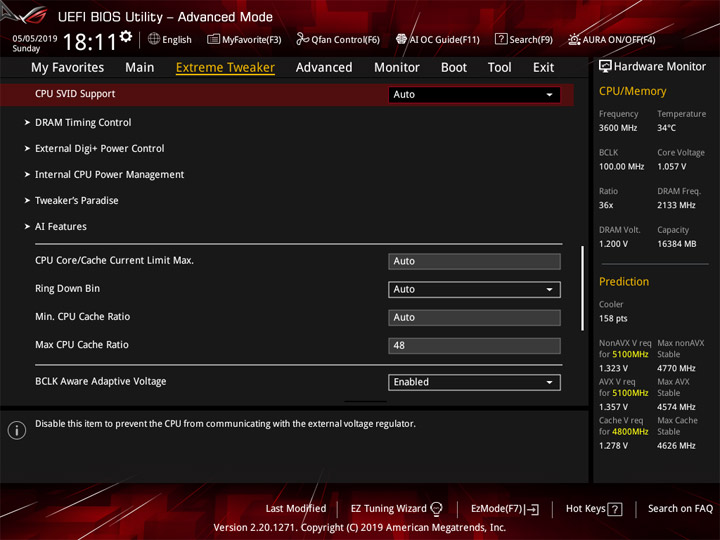Click CPU/Memory heading in Hardware Monitor
Viewport: 720px width, 540px height.
[632, 91]
